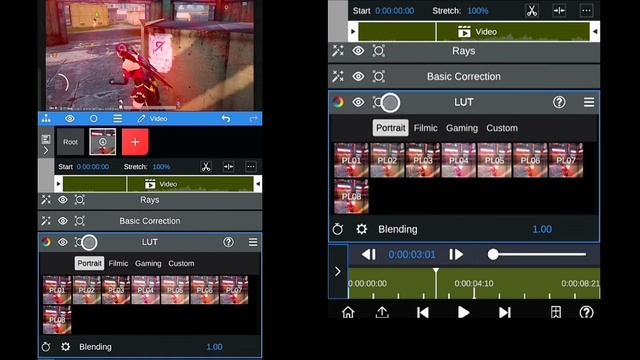Step to next frame button
This screenshot has width=640, height=360.
tap(456, 254)
